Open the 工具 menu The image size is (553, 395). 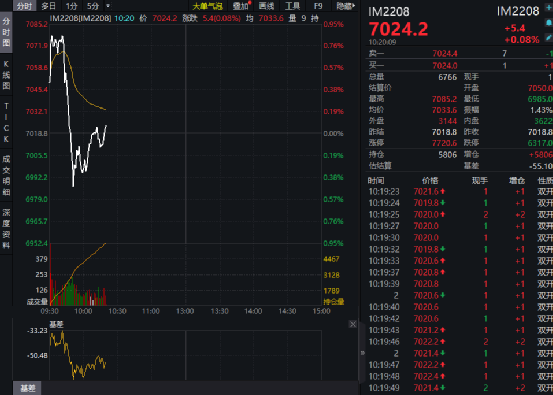pos(292,6)
